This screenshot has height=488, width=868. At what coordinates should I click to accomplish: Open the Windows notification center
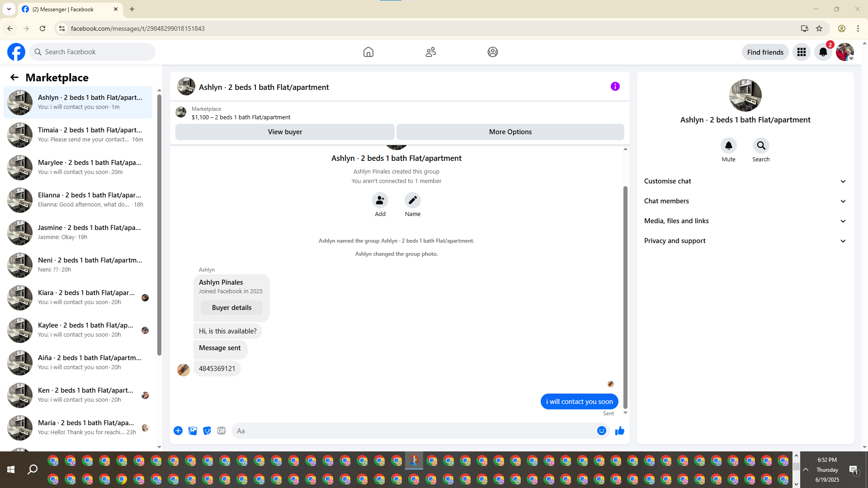[x=854, y=469]
